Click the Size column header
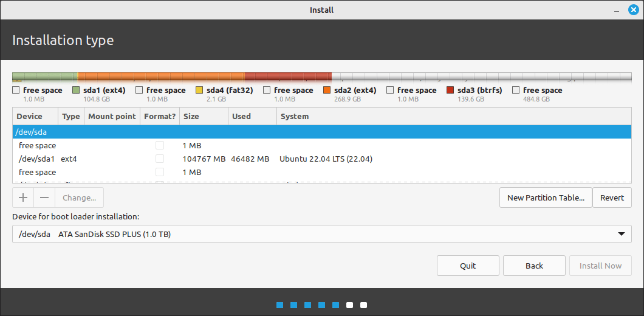644x316 pixels. click(x=204, y=116)
